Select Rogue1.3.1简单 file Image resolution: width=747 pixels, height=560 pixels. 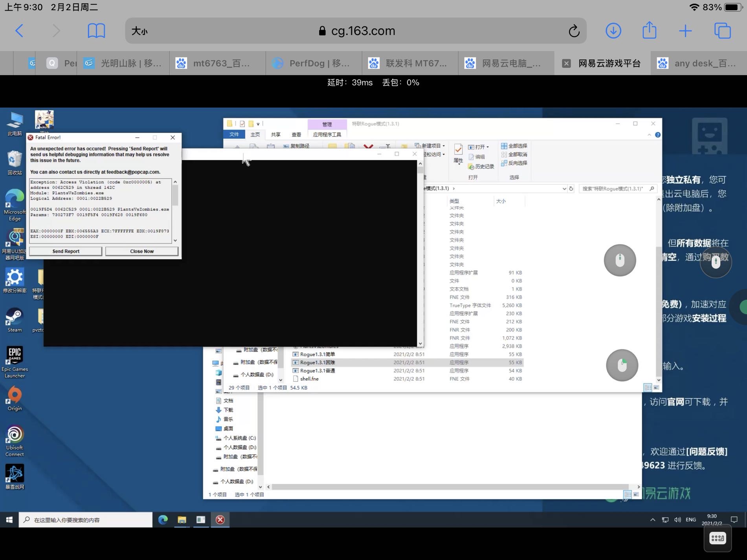point(407,354)
